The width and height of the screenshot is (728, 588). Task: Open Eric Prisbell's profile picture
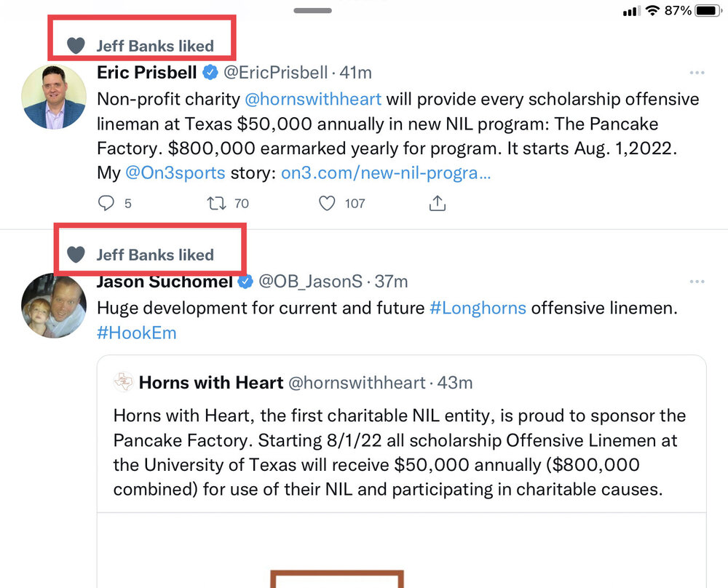(x=54, y=97)
